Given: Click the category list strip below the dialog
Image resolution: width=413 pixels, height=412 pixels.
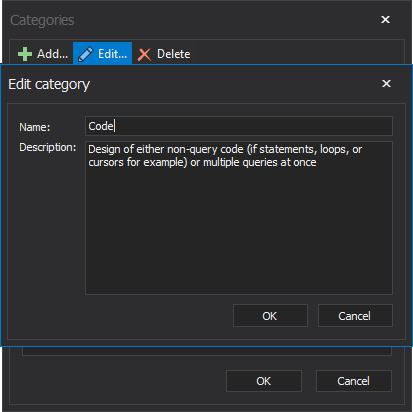Looking at the screenshot, I should coord(207,351).
